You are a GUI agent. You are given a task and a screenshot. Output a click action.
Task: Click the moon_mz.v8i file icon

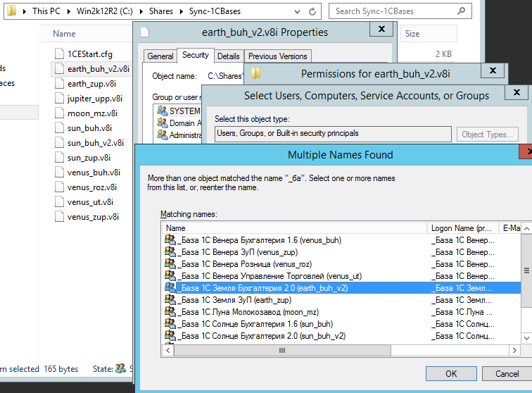tap(59, 113)
